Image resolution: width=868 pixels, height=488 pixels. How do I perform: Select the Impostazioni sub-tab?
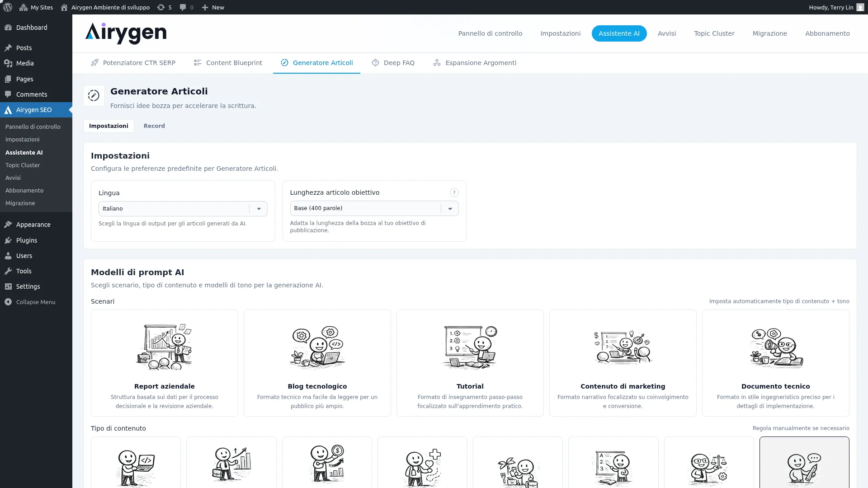tap(108, 126)
